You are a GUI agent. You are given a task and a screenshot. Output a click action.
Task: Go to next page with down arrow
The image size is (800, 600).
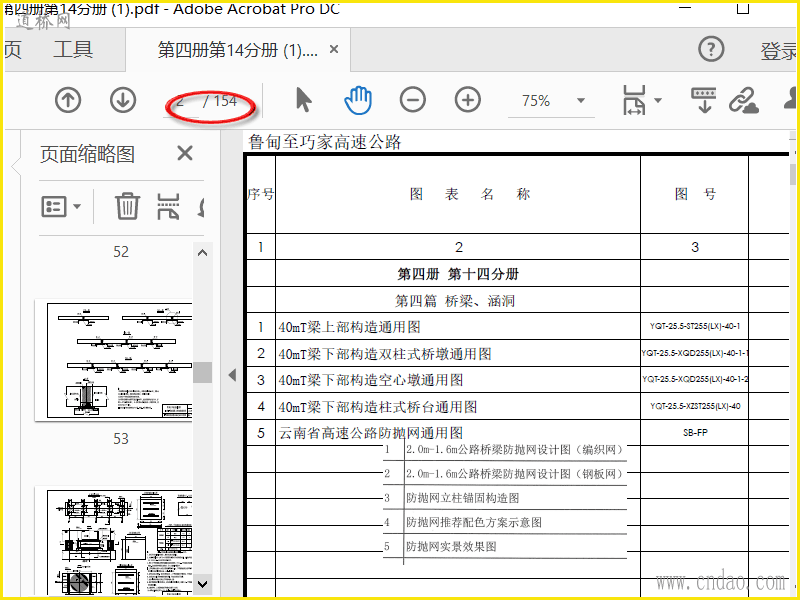point(123,100)
